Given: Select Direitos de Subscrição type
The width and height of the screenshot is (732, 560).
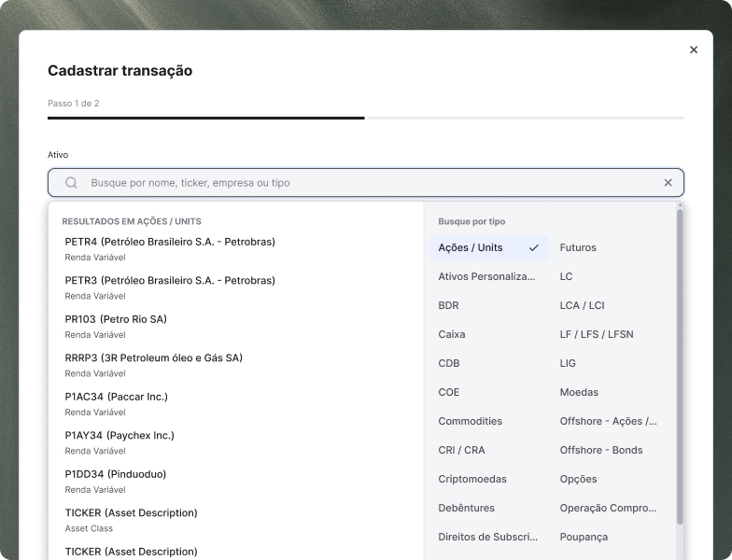Looking at the screenshot, I should pos(488,538).
